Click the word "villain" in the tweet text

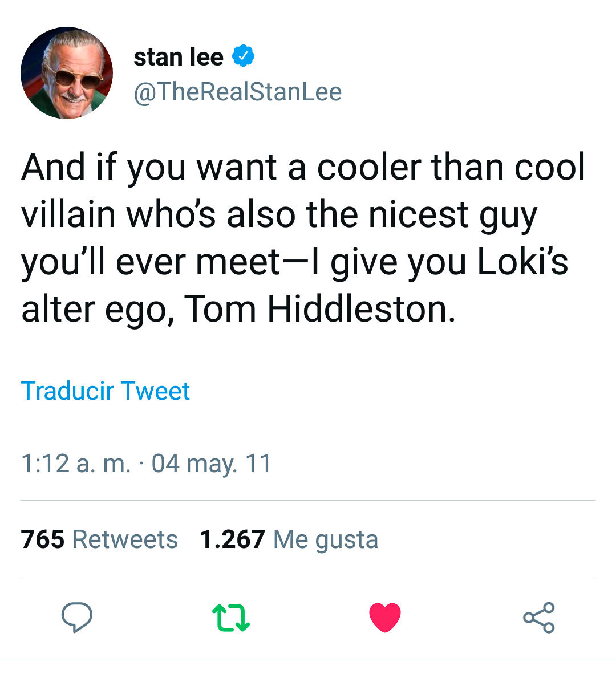point(68,214)
